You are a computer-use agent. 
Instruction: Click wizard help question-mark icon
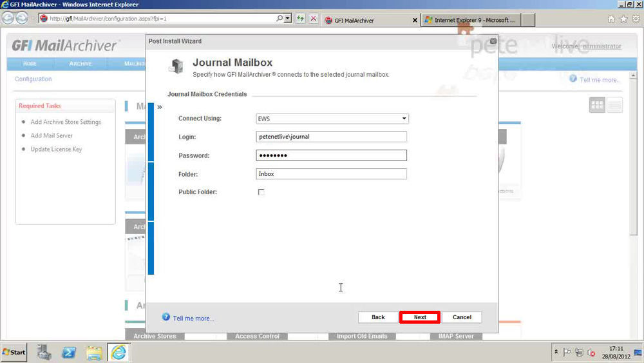coord(166,317)
